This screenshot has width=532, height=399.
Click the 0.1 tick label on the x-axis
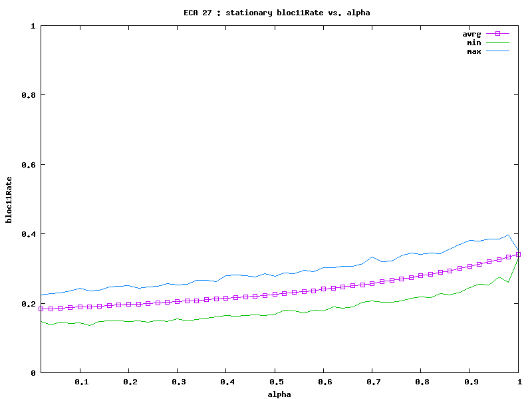(80, 382)
